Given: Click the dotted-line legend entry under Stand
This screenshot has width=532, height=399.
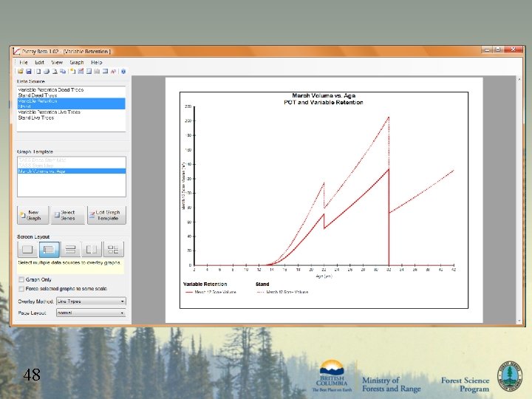Looking at the screenshot, I should tap(282, 292).
